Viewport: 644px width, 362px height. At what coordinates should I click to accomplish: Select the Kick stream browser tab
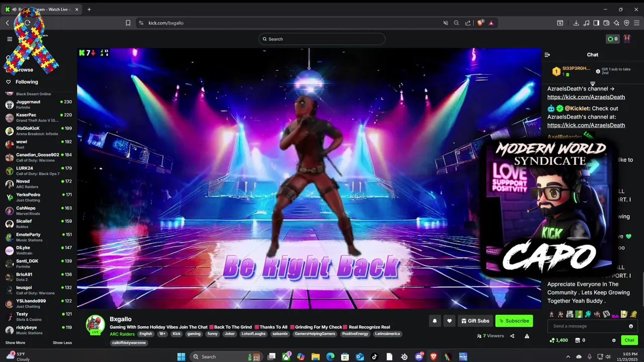(x=42, y=9)
